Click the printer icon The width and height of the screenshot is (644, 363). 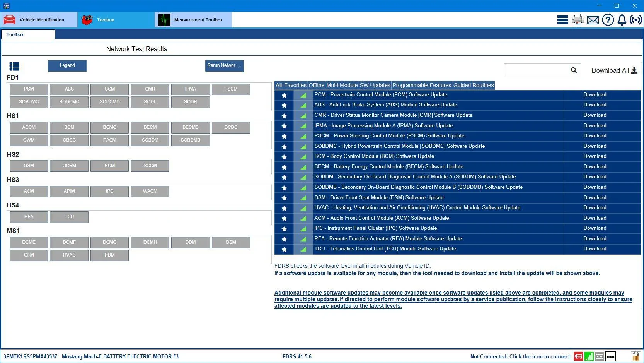[x=578, y=20]
